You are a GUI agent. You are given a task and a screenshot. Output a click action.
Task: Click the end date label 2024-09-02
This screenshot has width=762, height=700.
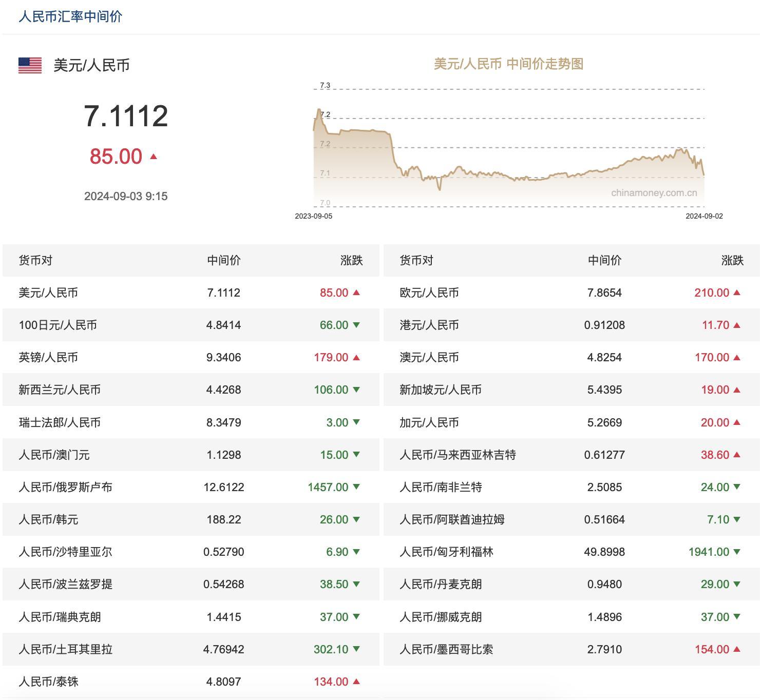click(706, 216)
